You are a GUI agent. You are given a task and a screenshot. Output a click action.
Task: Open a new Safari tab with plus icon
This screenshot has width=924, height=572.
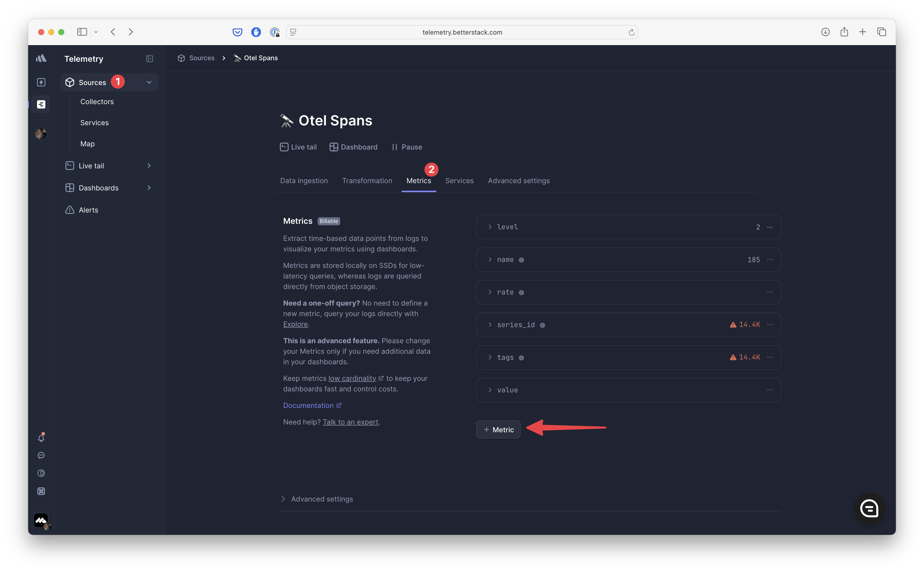pyautogui.click(x=862, y=32)
